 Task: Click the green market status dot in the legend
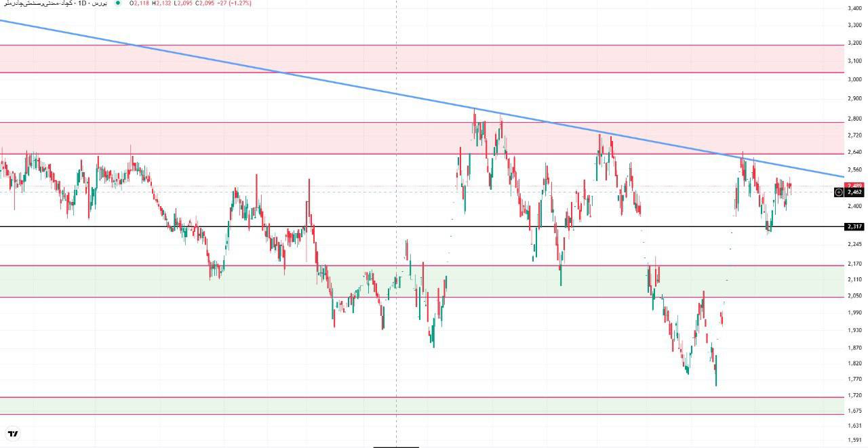pyautogui.click(x=117, y=3)
